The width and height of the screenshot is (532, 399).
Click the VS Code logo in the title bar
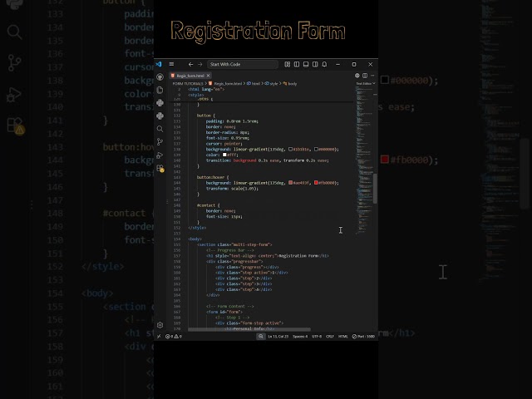[x=159, y=64]
